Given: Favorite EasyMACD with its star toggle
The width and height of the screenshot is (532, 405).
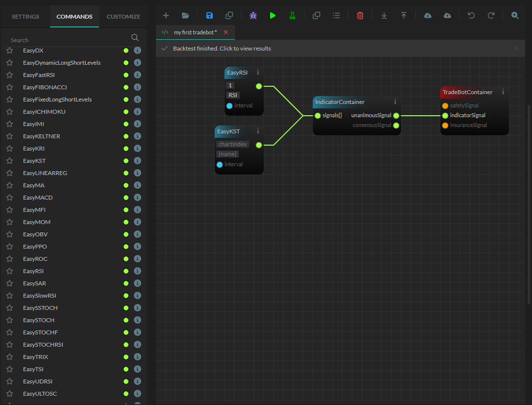Looking at the screenshot, I should point(9,197).
